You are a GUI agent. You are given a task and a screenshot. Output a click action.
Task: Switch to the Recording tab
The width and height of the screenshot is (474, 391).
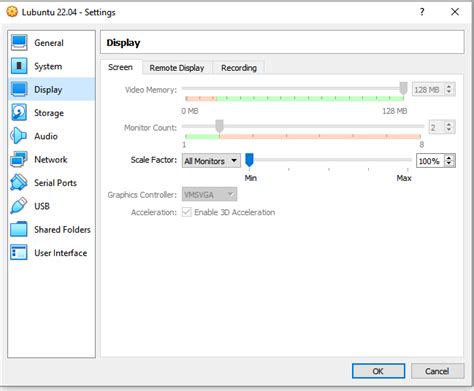[239, 68]
